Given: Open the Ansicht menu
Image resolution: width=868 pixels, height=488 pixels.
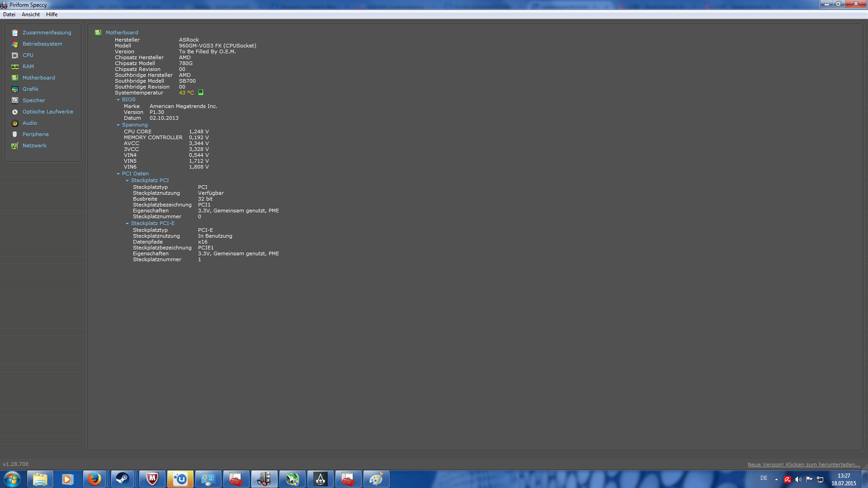Looking at the screenshot, I should 31,14.
